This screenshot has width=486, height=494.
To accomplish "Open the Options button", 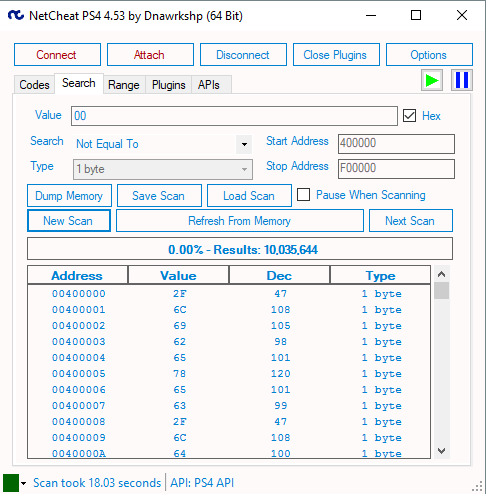I will click(x=429, y=55).
